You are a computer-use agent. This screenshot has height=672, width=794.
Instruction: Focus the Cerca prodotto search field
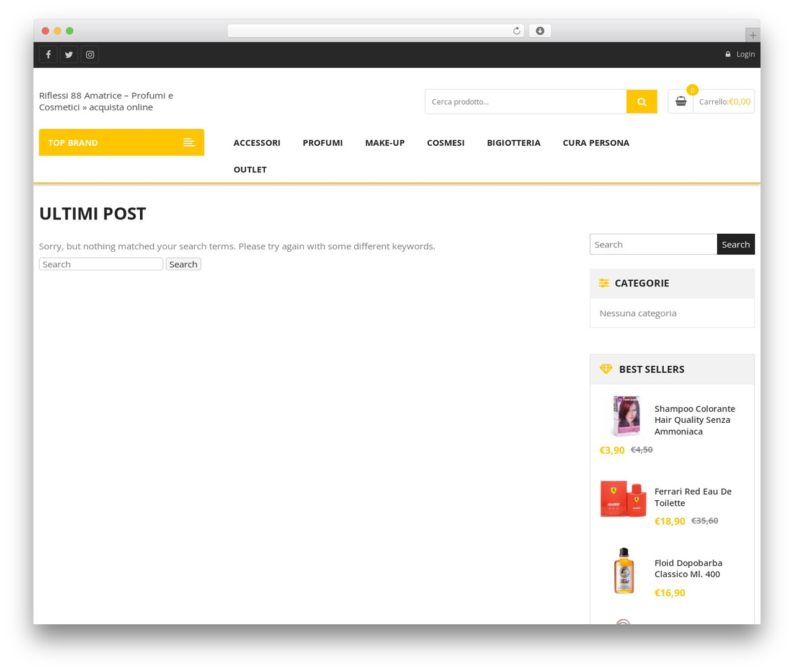(x=526, y=102)
